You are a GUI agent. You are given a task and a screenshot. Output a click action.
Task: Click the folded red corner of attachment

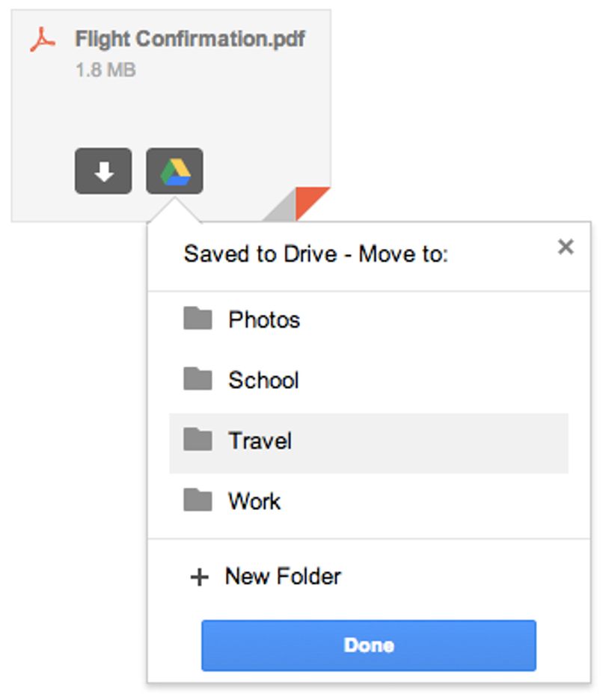(x=313, y=202)
